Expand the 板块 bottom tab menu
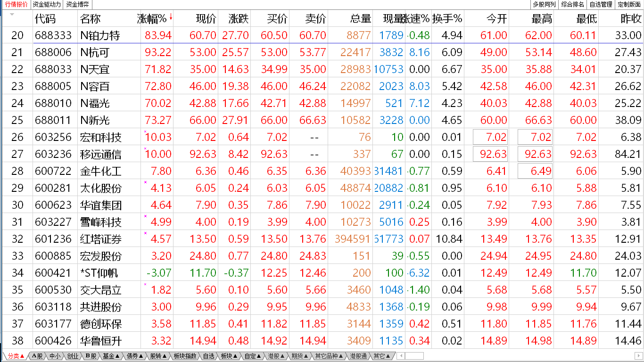Viewport: 644px width, 362px height. coord(230,356)
